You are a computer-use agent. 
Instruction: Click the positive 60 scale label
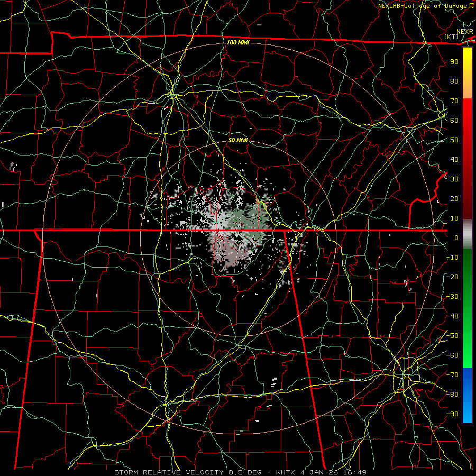coord(454,120)
